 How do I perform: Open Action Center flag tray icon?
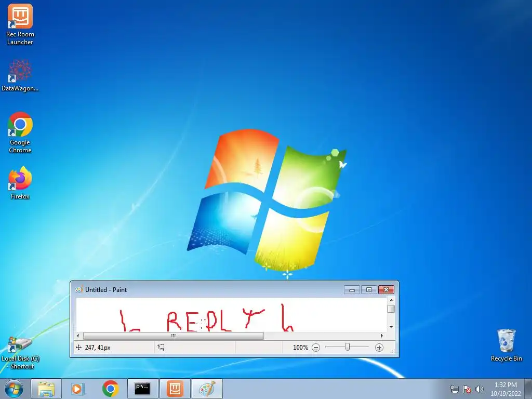point(467,389)
